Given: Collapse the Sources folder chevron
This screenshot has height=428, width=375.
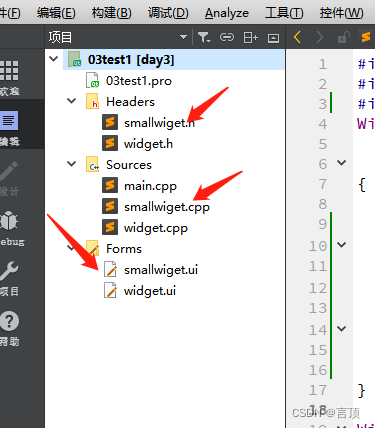Looking at the screenshot, I should click(72, 164).
